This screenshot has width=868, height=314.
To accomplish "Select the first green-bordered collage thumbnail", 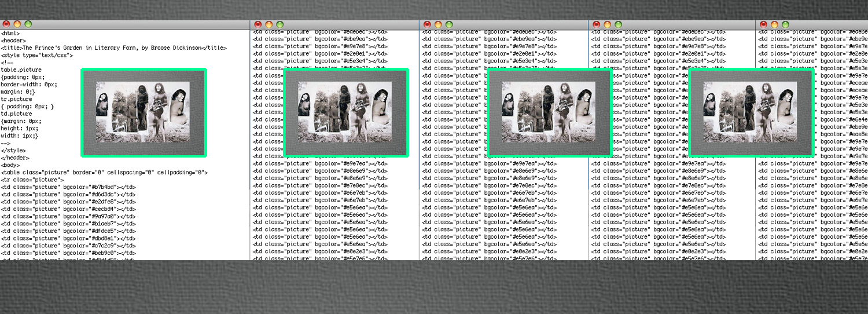I will (144, 112).
